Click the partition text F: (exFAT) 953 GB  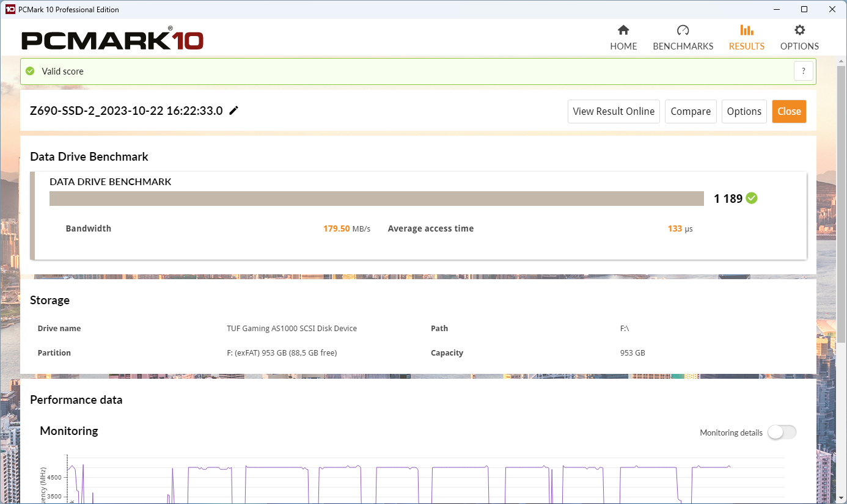(x=282, y=352)
